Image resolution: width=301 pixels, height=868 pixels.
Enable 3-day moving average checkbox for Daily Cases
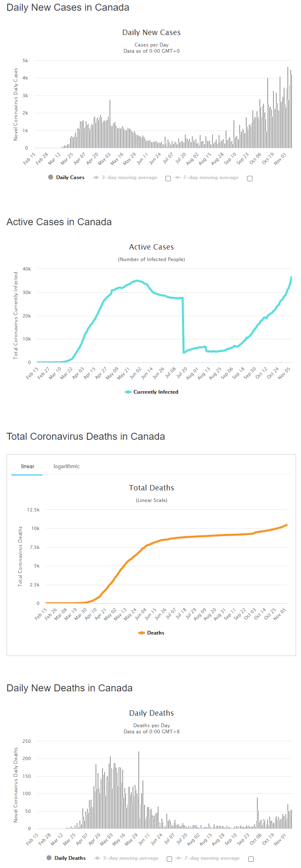coord(168,178)
